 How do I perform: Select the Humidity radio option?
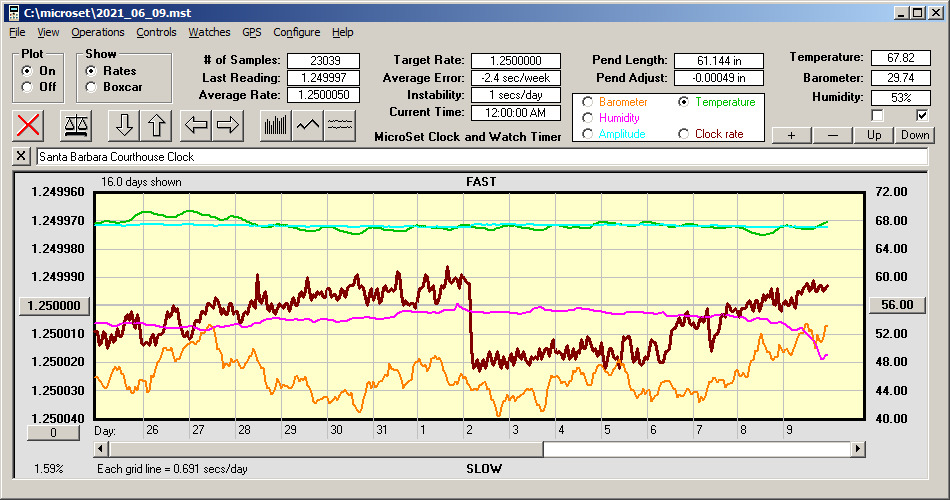587,118
